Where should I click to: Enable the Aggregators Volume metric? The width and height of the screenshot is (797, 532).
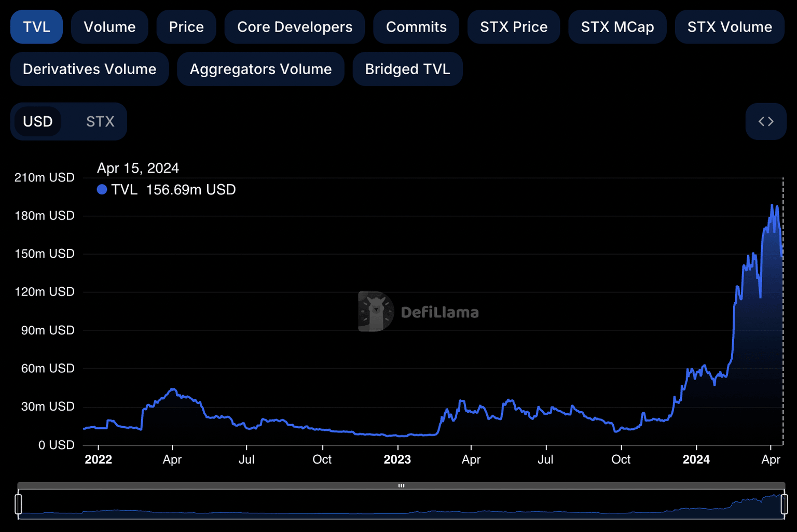[260, 69]
